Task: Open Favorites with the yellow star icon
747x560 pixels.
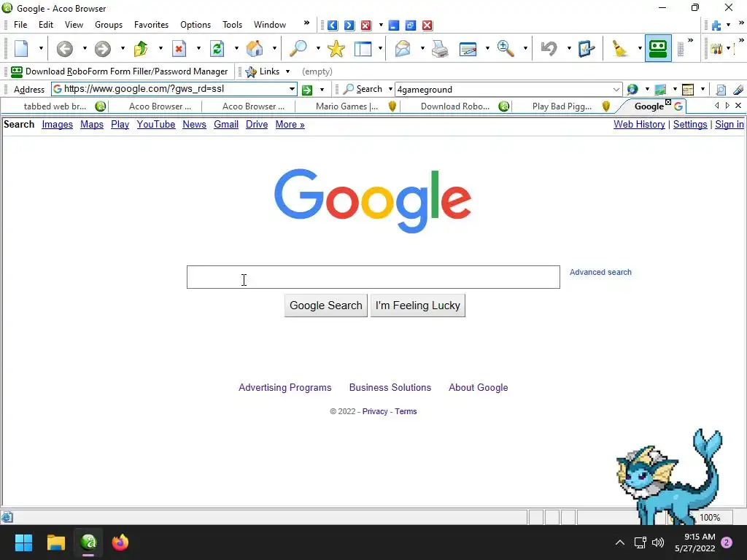Action: click(336, 49)
